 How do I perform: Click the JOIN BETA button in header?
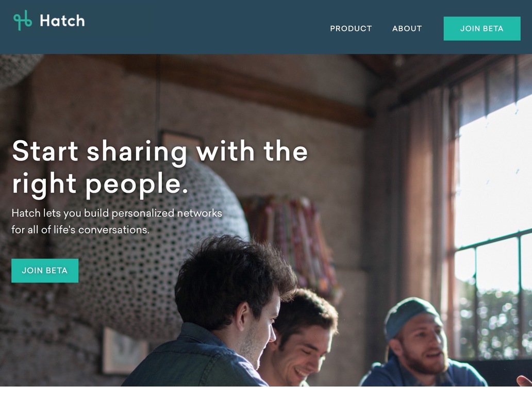click(482, 28)
